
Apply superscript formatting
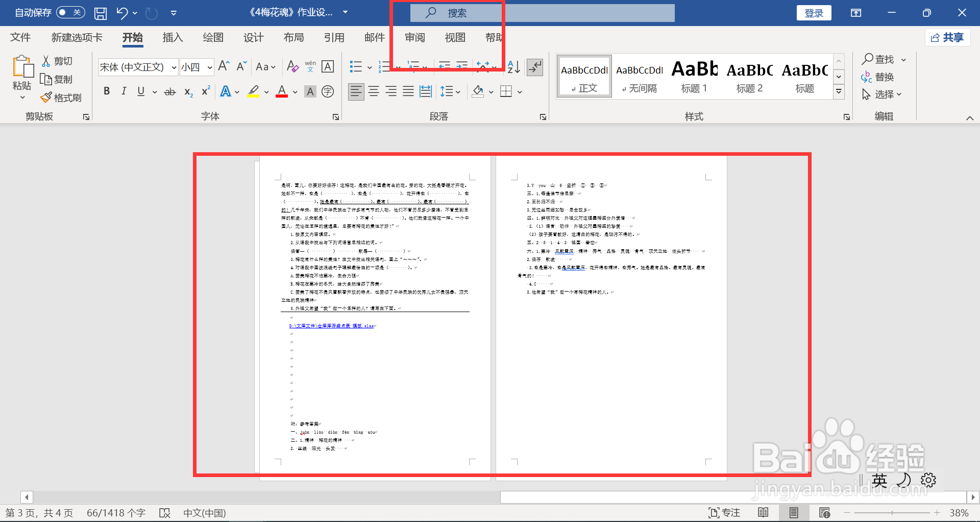pyautogui.click(x=206, y=91)
